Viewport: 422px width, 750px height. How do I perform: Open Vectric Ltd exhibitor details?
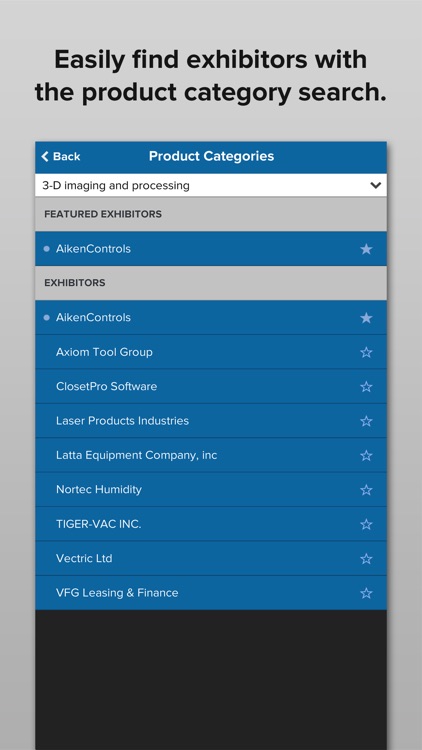[x=211, y=559]
